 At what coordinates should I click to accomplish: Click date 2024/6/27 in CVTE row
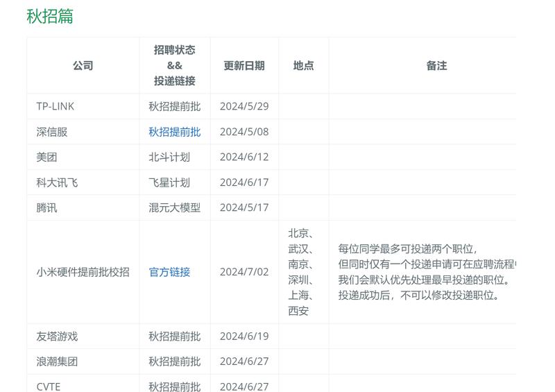click(244, 386)
